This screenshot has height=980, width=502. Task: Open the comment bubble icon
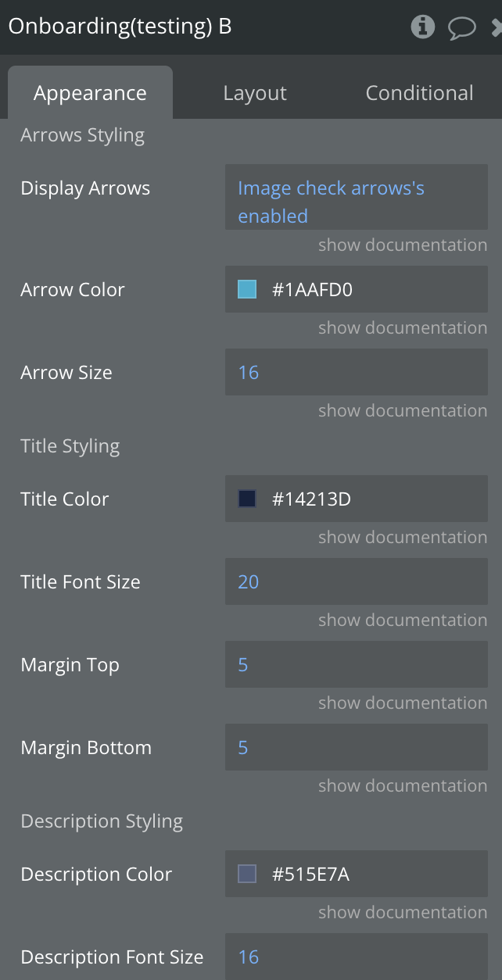(461, 28)
